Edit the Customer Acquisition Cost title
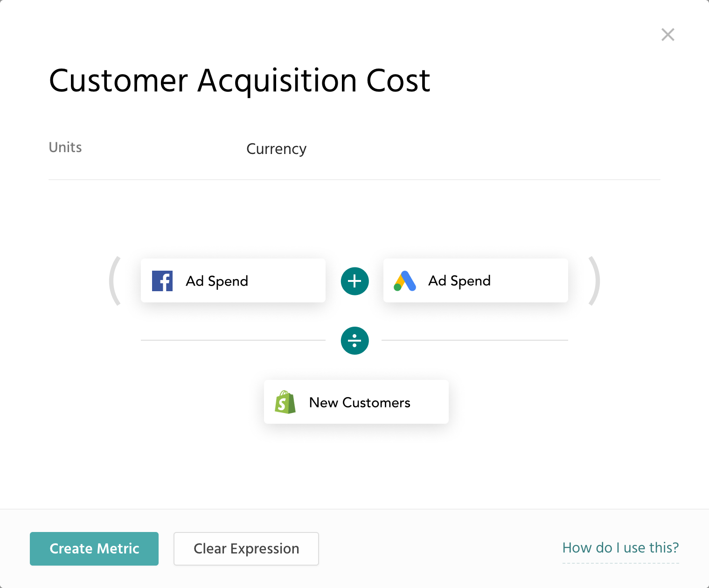This screenshot has width=709, height=588. point(240,81)
